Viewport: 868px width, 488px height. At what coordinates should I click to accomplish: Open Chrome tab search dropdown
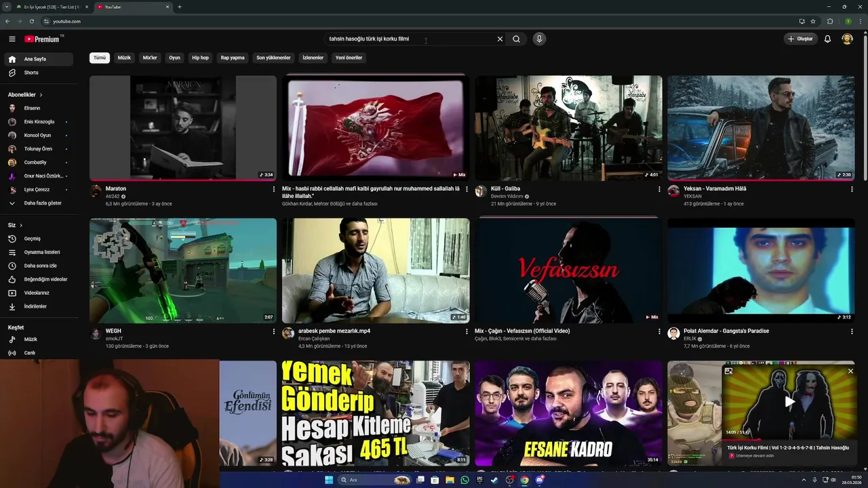tap(7, 7)
